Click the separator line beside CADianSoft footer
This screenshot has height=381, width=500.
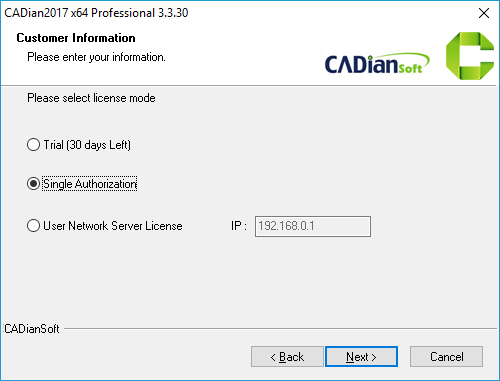point(280,329)
